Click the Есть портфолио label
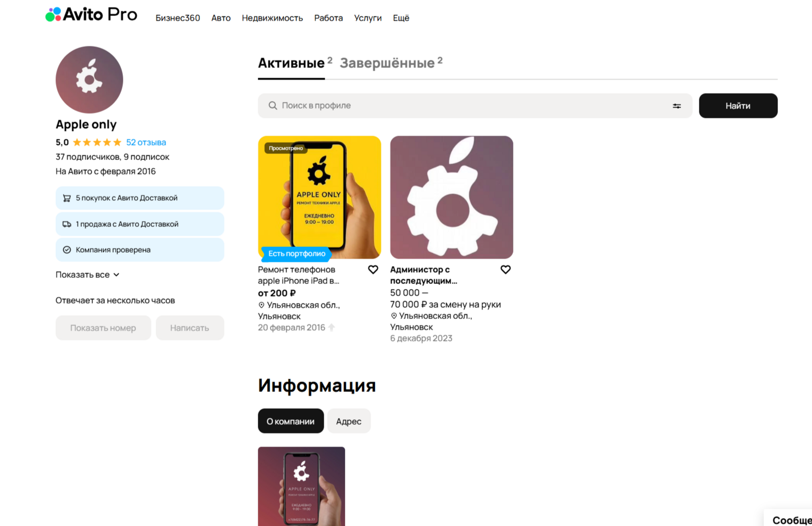This screenshot has height=526, width=812. [296, 254]
